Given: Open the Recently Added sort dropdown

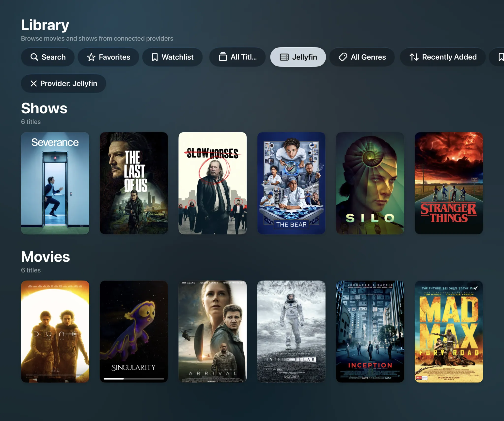Looking at the screenshot, I should click(x=443, y=57).
